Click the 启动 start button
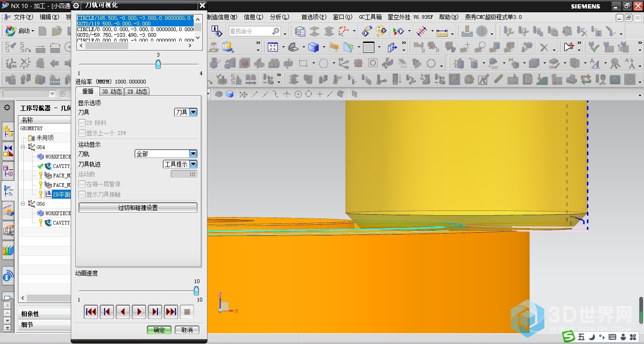 coord(19,31)
